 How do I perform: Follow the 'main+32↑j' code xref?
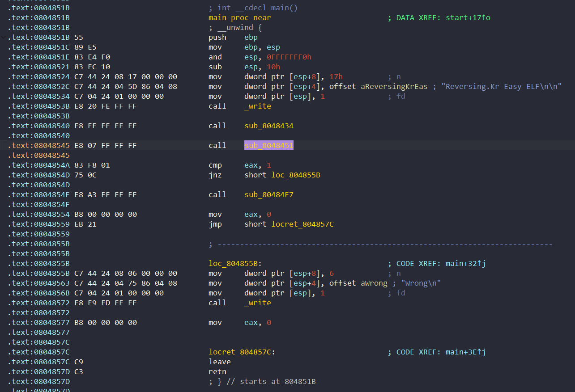click(x=466, y=263)
